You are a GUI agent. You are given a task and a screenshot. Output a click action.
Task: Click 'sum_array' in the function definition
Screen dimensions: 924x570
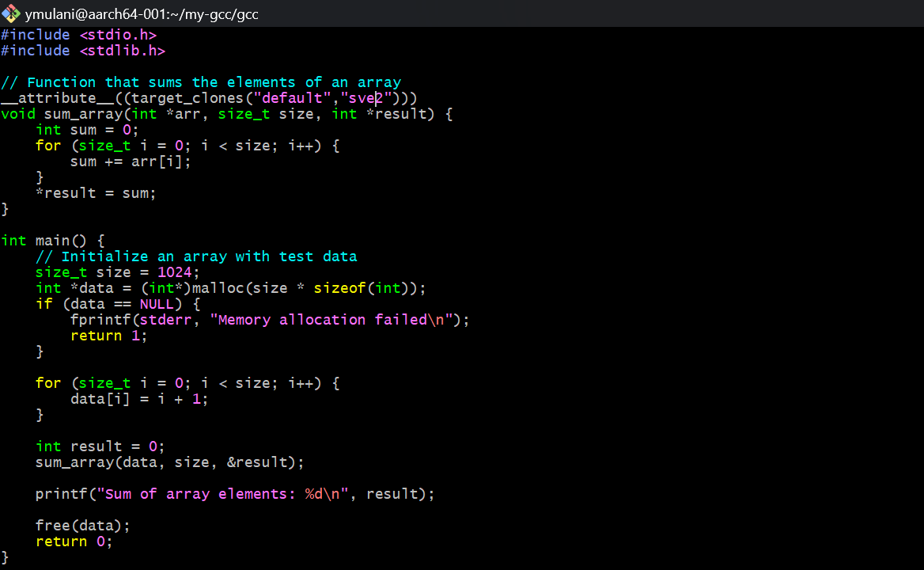point(83,114)
